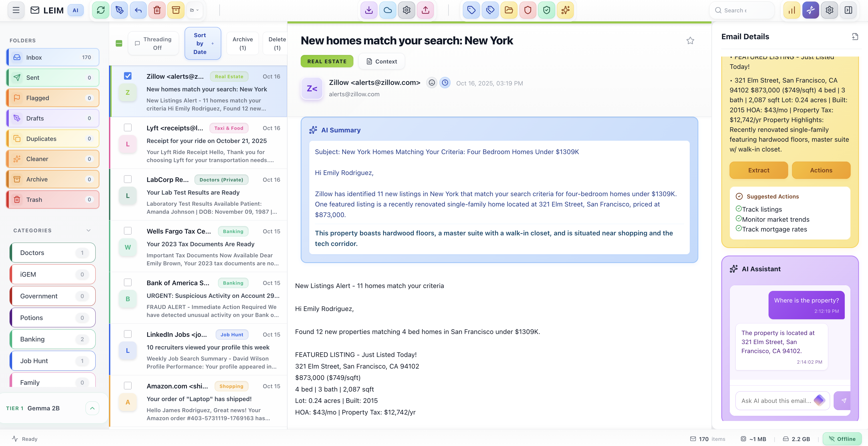Check the Lyft ride receipt email checkbox

click(128, 128)
